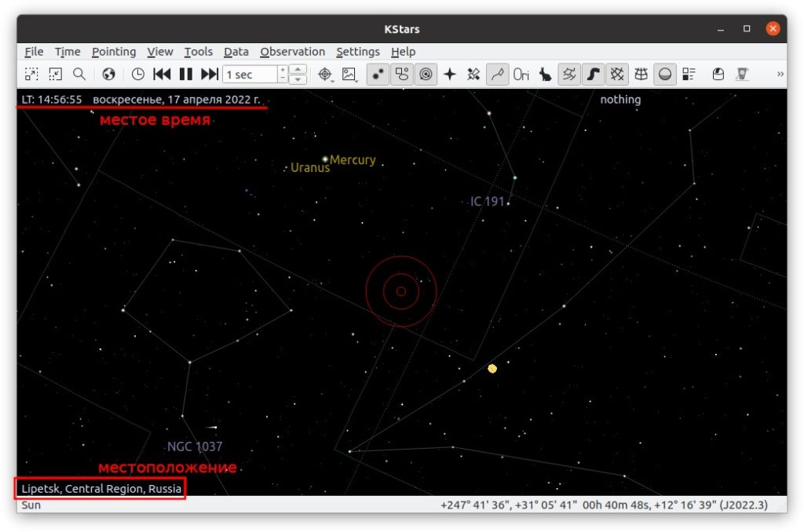This screenshot has height=532, width=804.
Task: Minimize the KStars window
Action: [721, 29]
